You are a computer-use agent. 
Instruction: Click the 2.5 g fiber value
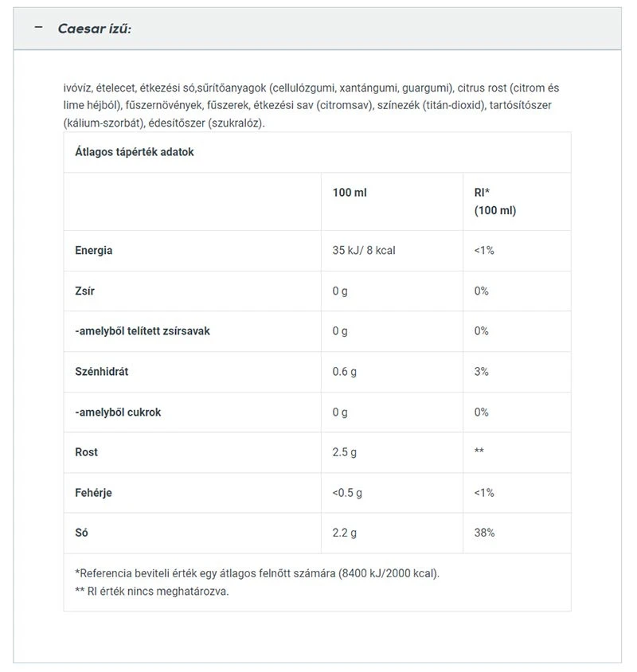tap(342, 451)
